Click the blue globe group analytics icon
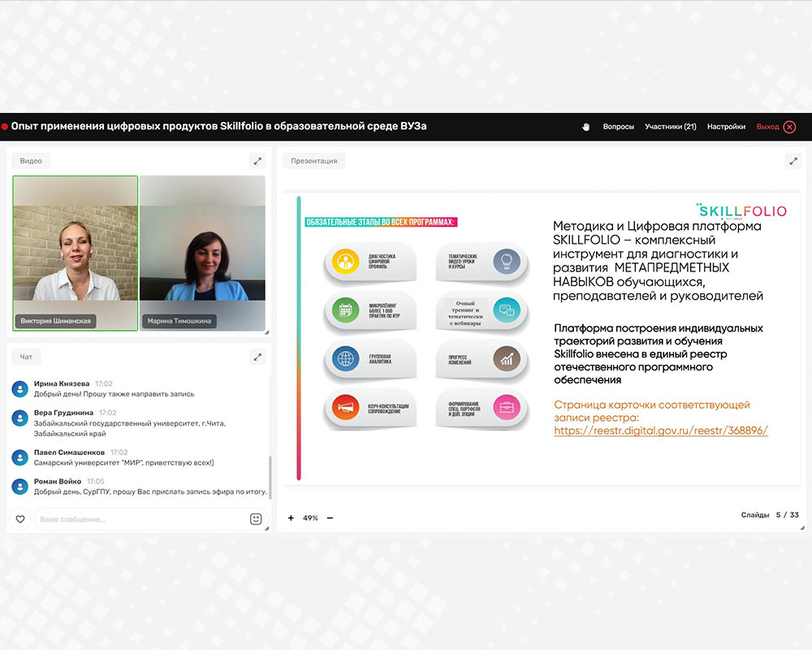 point(345,358)
